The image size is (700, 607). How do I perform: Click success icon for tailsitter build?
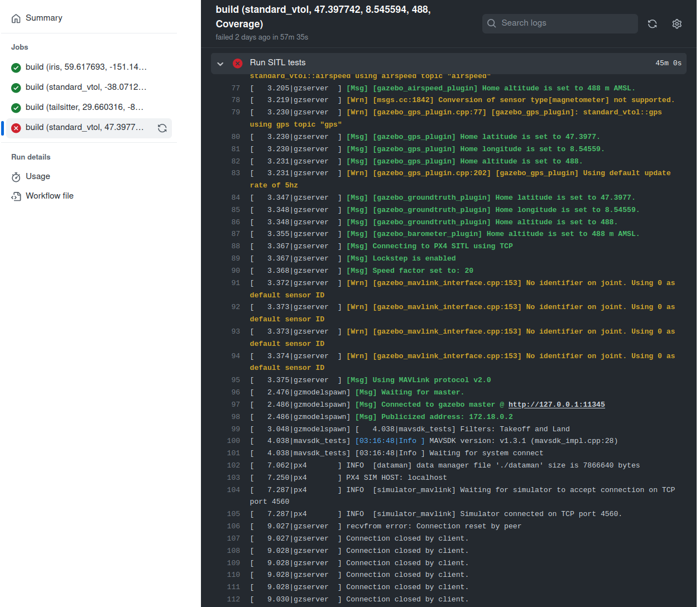(x=16, y=108)
